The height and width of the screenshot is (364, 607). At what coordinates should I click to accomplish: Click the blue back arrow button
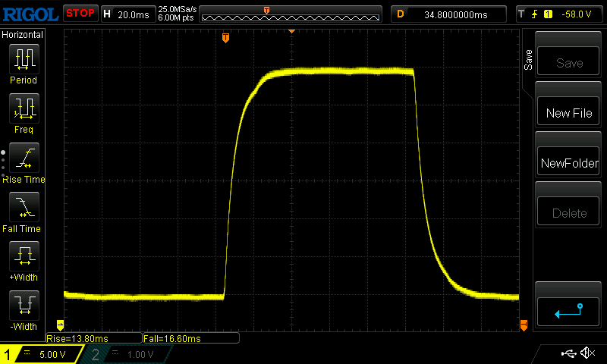pos(568,312)
